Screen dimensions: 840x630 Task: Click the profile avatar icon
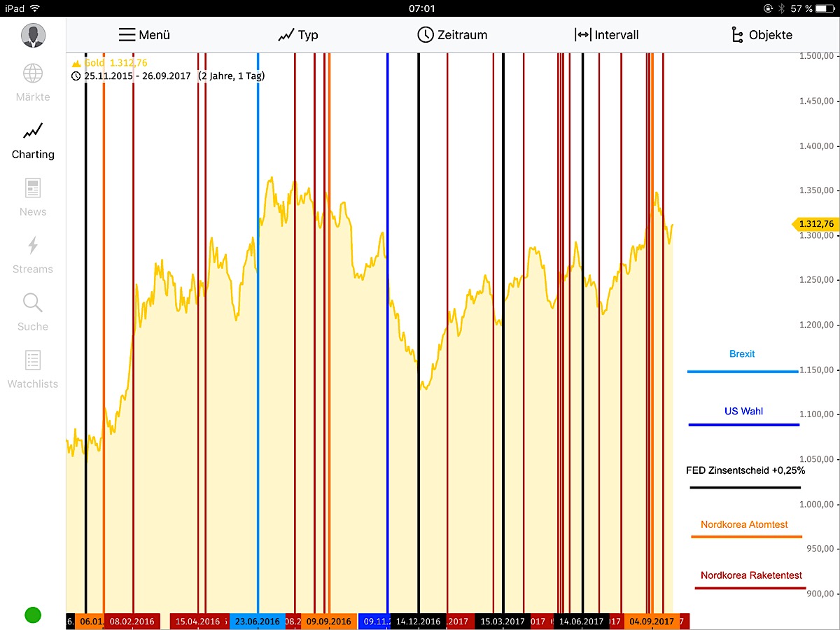pyautogui.click(x=32, y=35)
